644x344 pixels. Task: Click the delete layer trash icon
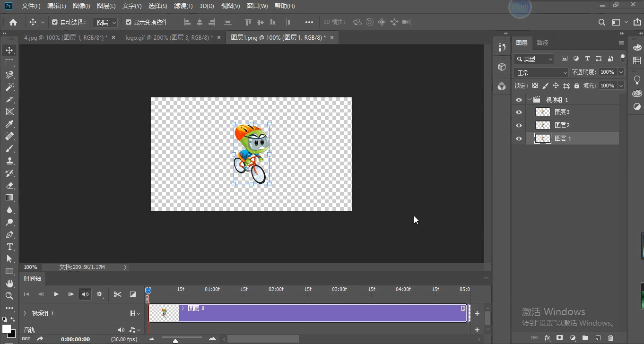click(610, 338)
